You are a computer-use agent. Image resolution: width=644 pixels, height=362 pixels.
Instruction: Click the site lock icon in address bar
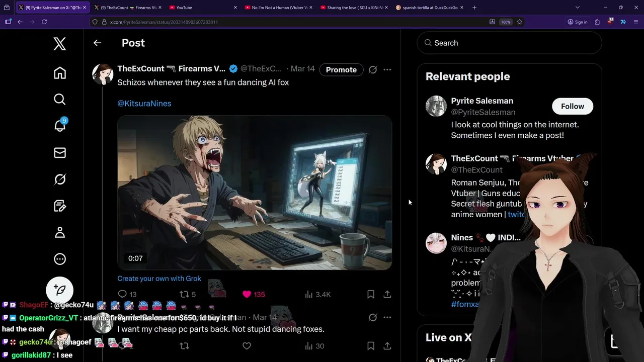[x=104, y=22]
